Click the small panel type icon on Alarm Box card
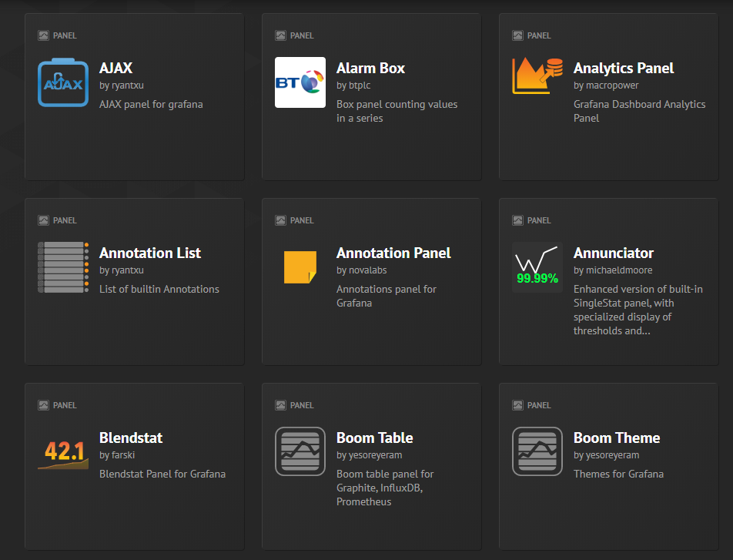Screen dimensions: 733x560 (x=280, y=35)
